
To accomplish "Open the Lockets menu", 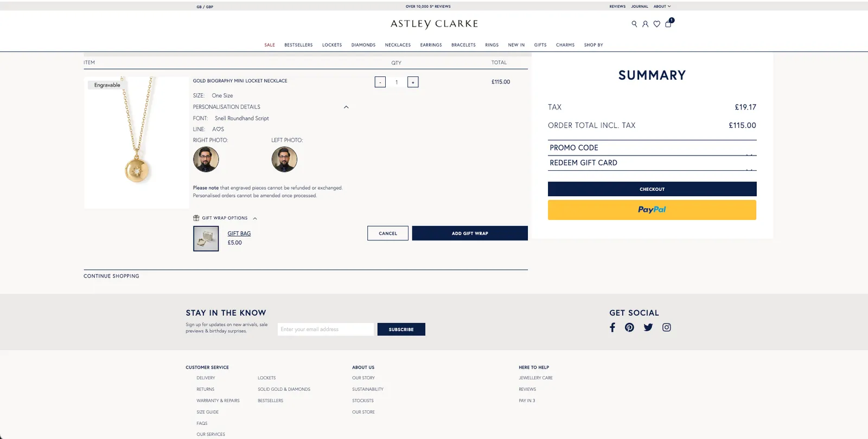I will (x=332, y=45).
